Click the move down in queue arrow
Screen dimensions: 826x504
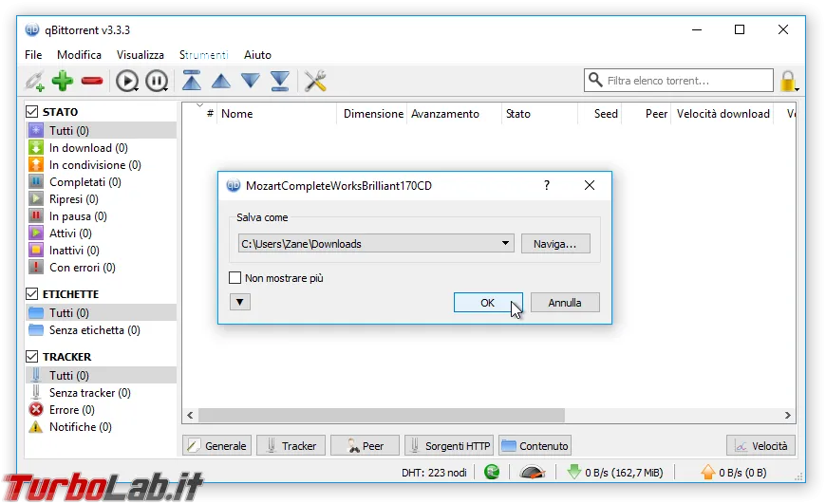click(251, 81)
